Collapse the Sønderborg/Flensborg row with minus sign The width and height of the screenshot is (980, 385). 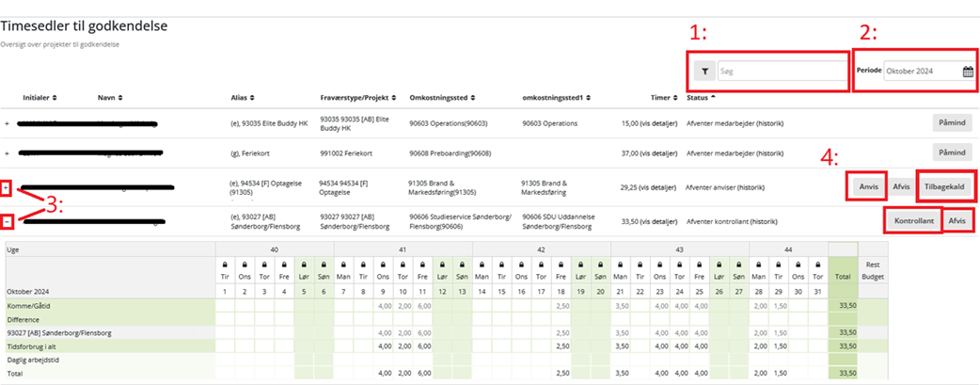pos(8,222)
